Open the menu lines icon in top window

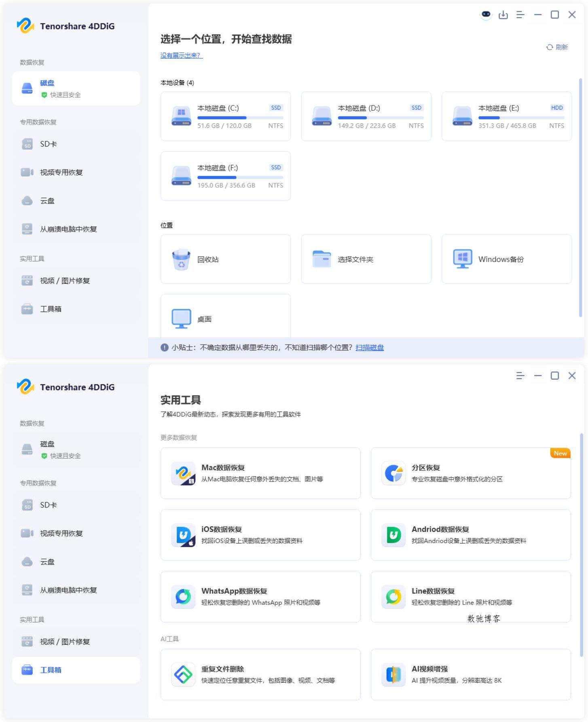[x=520, y=15]
